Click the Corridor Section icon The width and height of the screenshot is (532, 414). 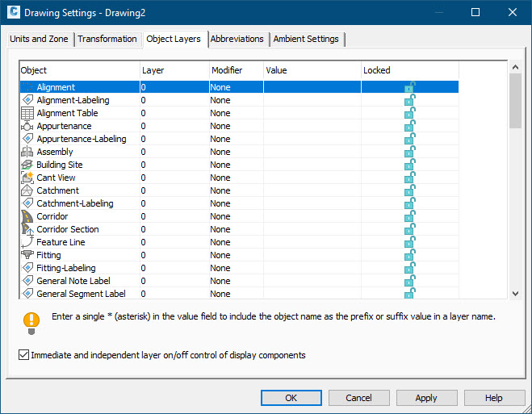tap(27, 229)
